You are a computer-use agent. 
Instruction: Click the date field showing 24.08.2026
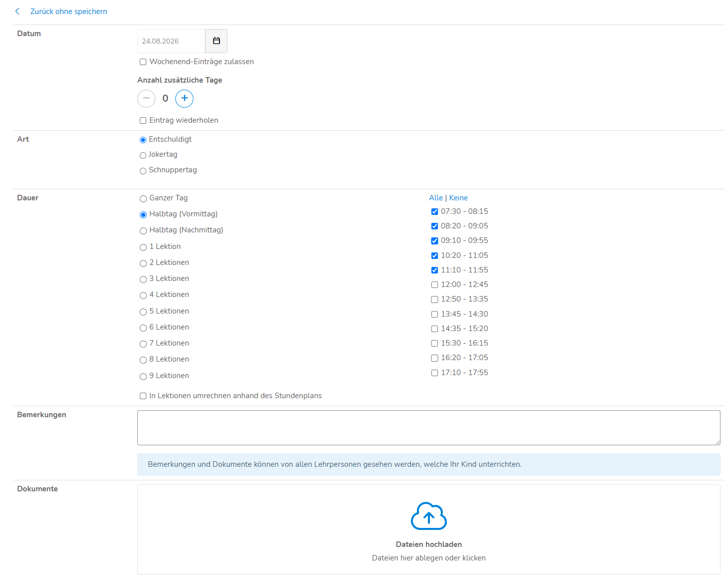(171, 41)
